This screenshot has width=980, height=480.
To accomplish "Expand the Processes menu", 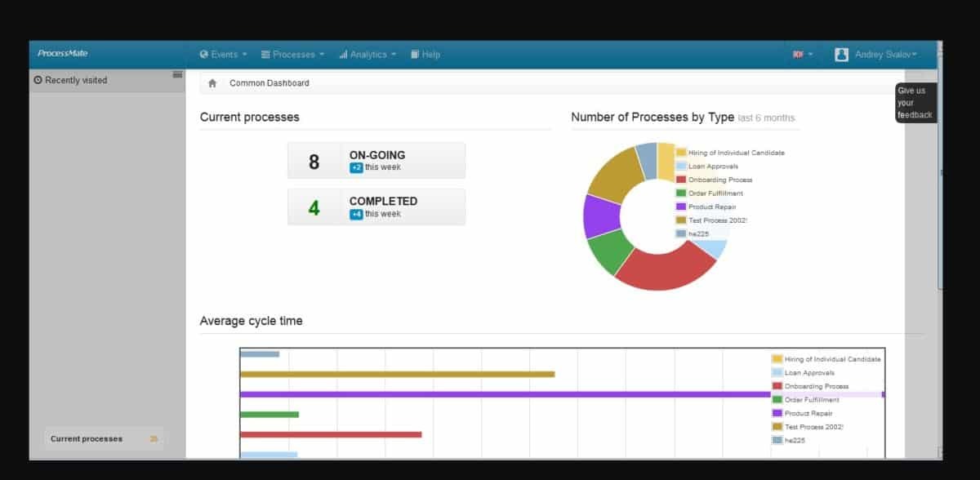I will (x=292, y=55).
